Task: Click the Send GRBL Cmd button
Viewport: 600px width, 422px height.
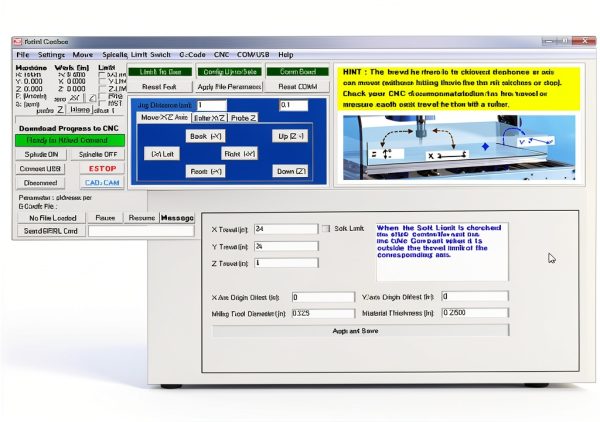Action: tap(51, 231)
